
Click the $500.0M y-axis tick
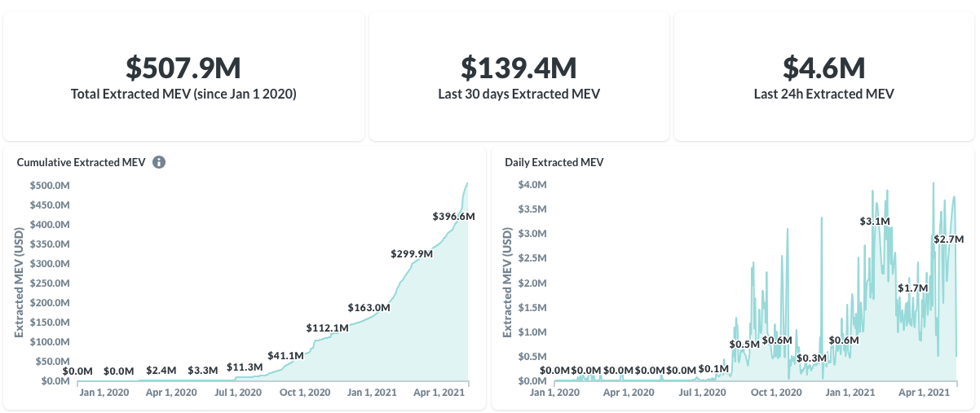[x=50, y=185]
